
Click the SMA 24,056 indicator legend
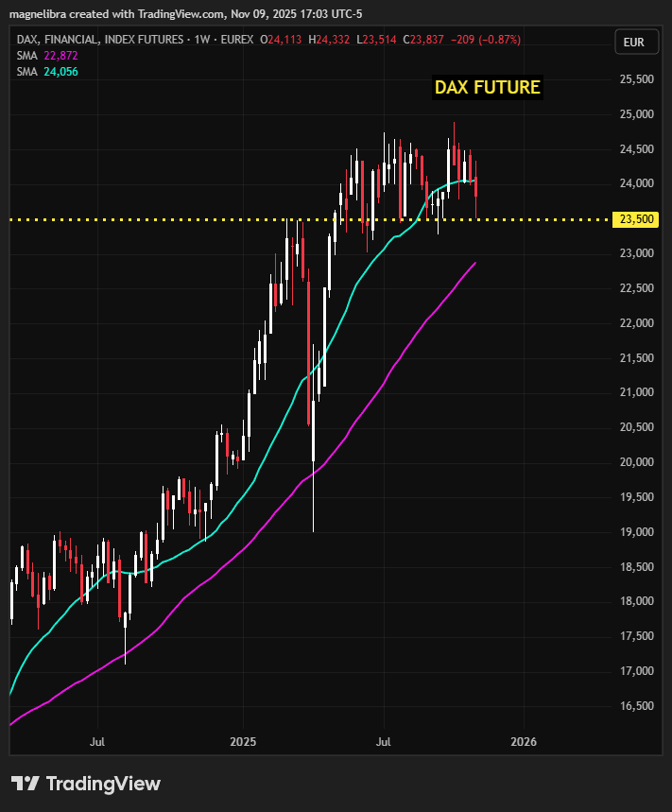click(47, 72)
